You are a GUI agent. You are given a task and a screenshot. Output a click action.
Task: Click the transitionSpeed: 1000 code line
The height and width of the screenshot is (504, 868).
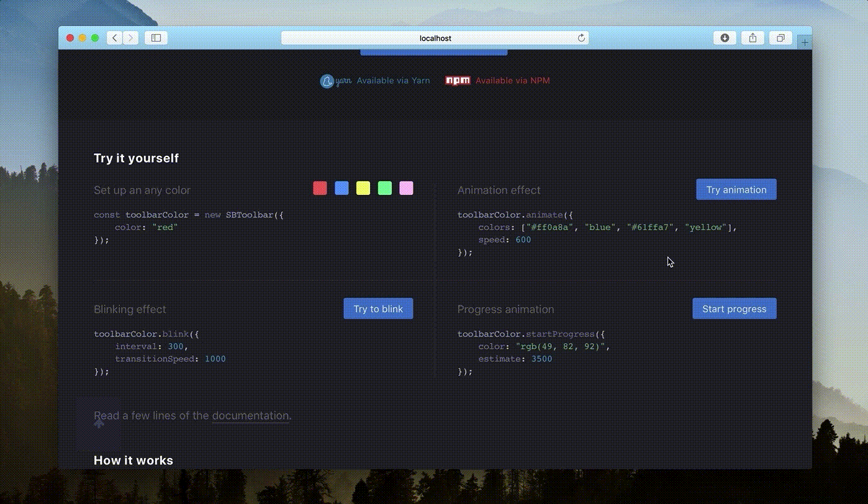point(170,359)
